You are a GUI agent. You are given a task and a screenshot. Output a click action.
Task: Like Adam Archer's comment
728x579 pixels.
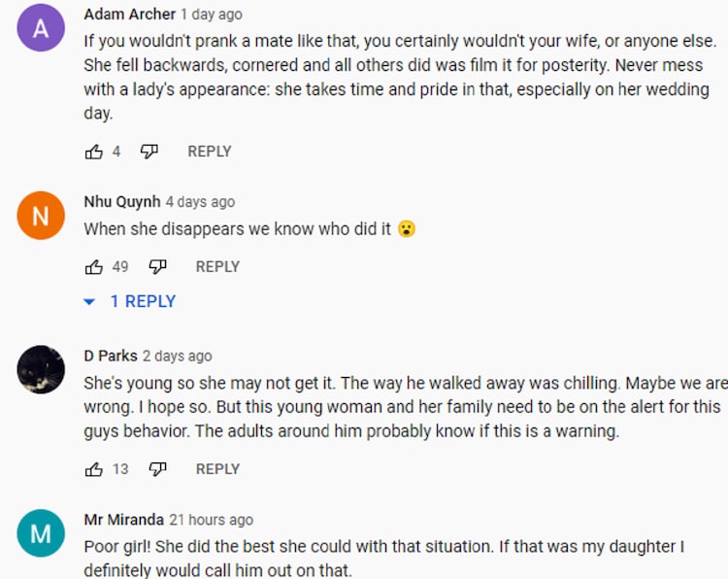tap(94, 152)
